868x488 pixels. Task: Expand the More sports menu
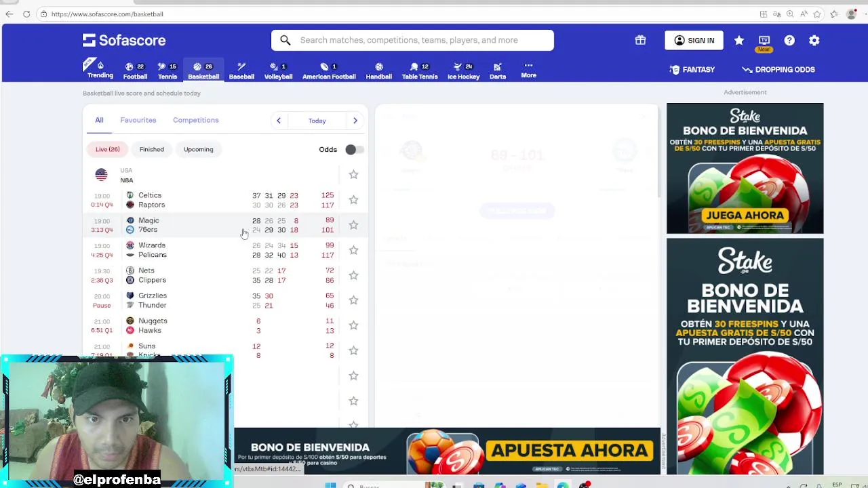(528, 70)
